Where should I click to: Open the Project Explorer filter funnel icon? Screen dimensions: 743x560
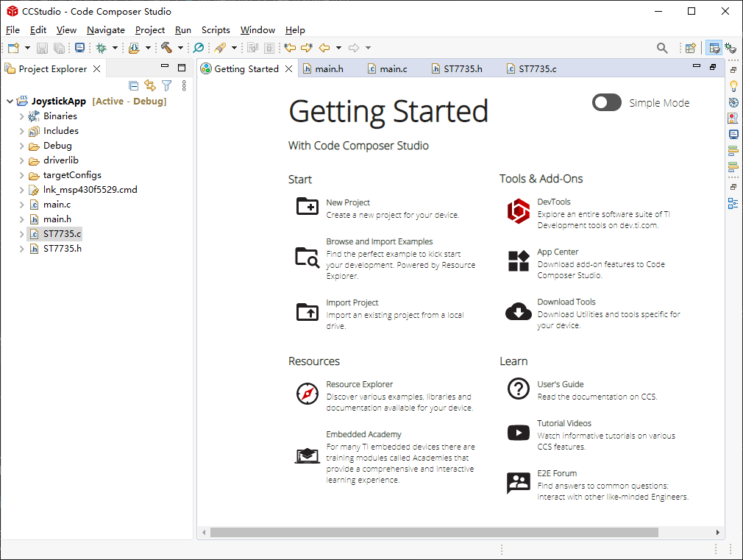[x=167, y=85]
